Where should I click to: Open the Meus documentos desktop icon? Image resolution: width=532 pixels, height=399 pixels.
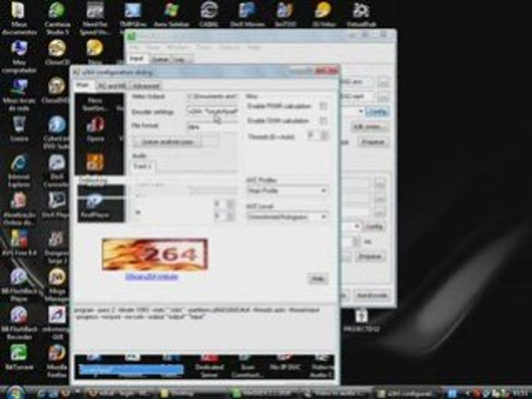click(19, 18)
